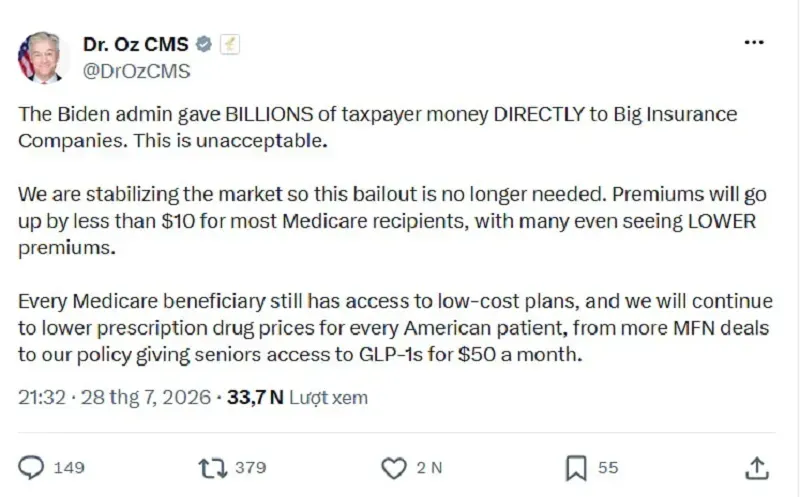Image resolution: width=800 pixels, height=497 pixels.
Task: Click the blue verified badge
Action: click(x=204, y=44)
